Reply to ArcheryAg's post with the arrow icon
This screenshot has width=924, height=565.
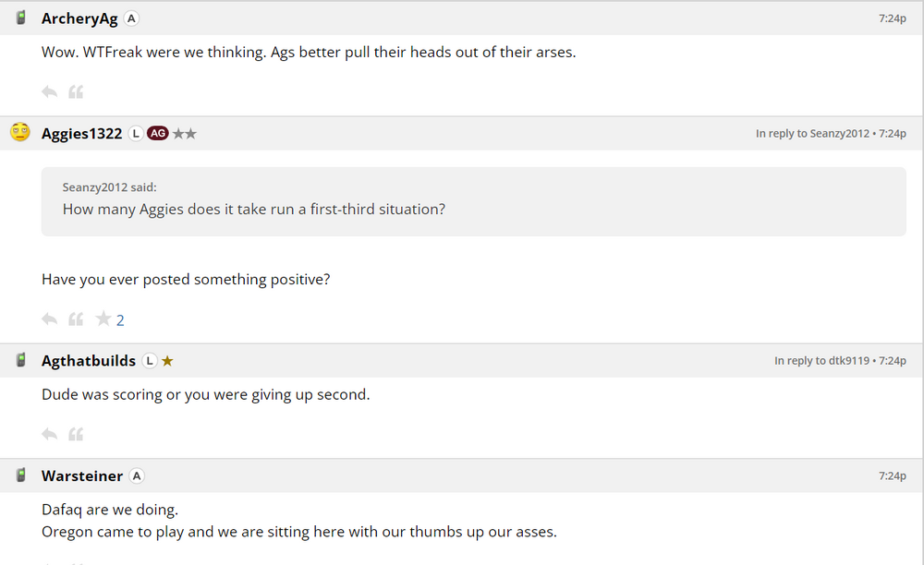[50, 91]
